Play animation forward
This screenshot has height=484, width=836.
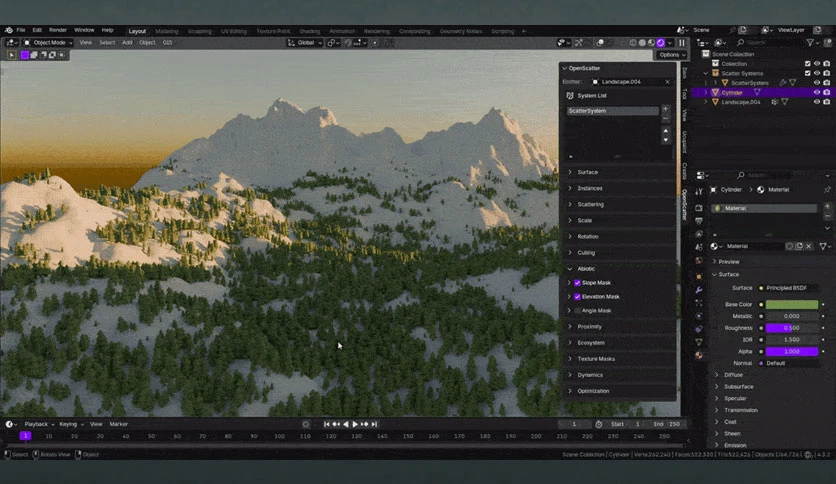pos(355,424)
